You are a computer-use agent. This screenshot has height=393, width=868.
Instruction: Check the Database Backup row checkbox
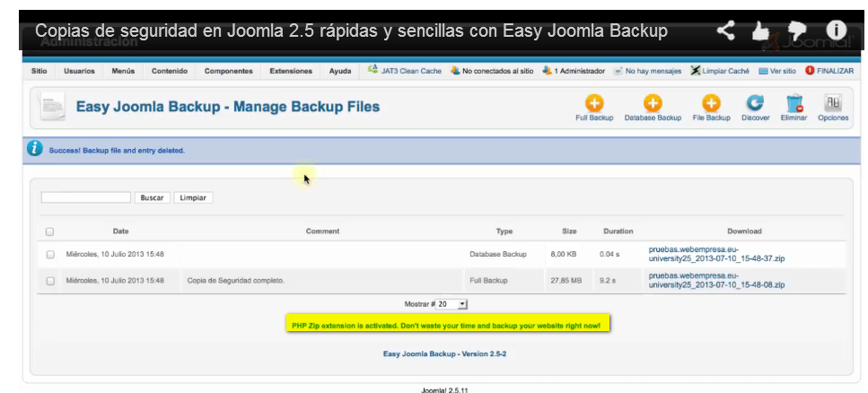[x=50, y=255]
